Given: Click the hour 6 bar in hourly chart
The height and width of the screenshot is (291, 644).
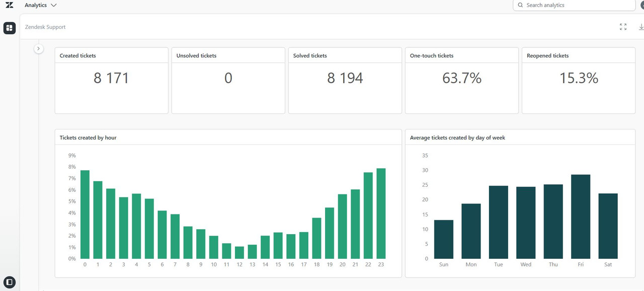Looking at the screenshot, I should pyautogui.click(x=162, y=235).
